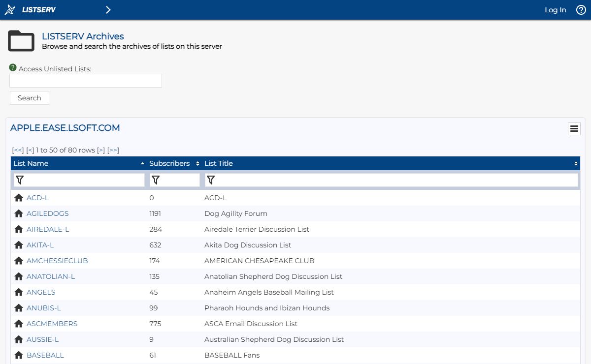The height and width of the screenshot is (364, 591).
Task: Select subscriber count 1191 for AGILEDOGS
Action: pos(155,213)
